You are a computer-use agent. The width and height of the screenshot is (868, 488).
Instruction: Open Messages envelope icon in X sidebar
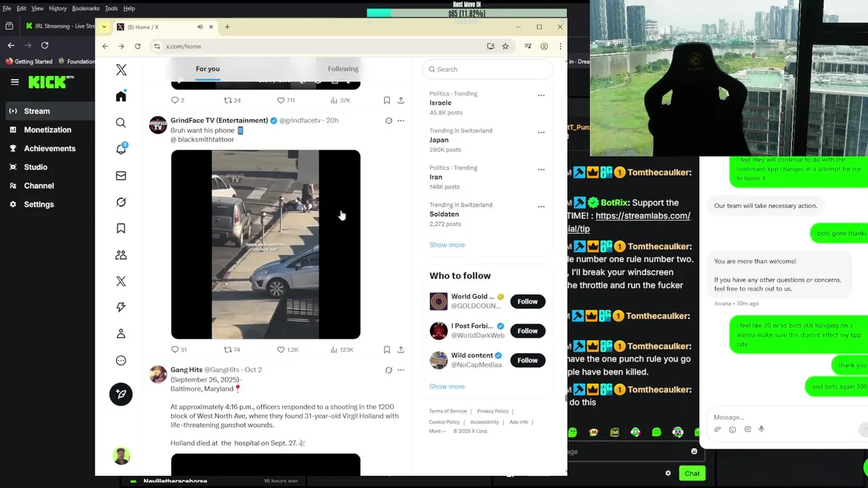(x=121, y=176)
